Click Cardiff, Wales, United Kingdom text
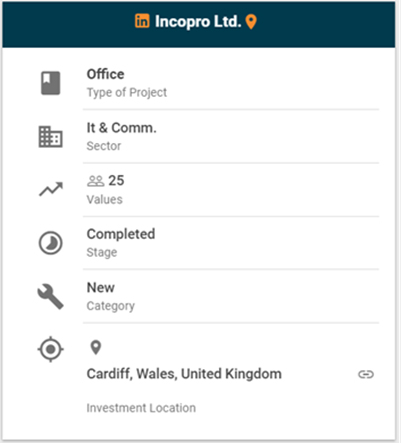Viewport: 402px width, 443px height. pyautogui.click(x=184, y=374)
